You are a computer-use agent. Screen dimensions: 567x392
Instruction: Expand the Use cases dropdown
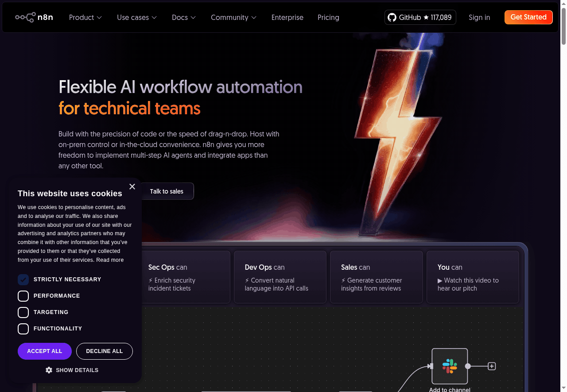tap(137, 17)
